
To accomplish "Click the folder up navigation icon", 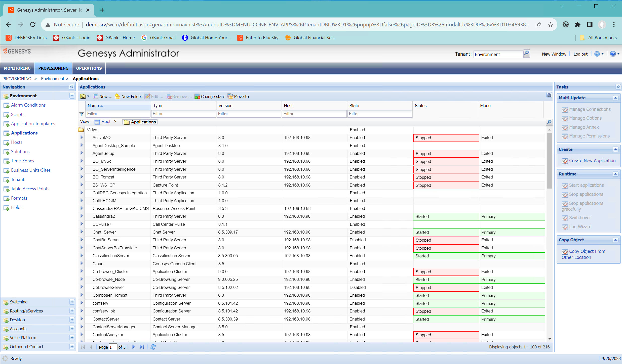I will tap(83, 97).
